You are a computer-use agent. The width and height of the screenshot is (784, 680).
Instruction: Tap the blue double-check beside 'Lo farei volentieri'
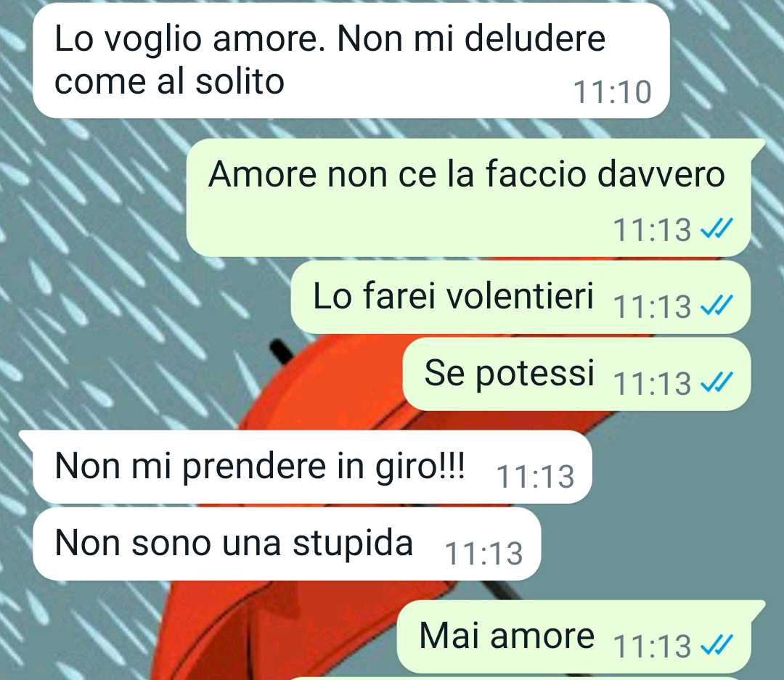[716, 305]
